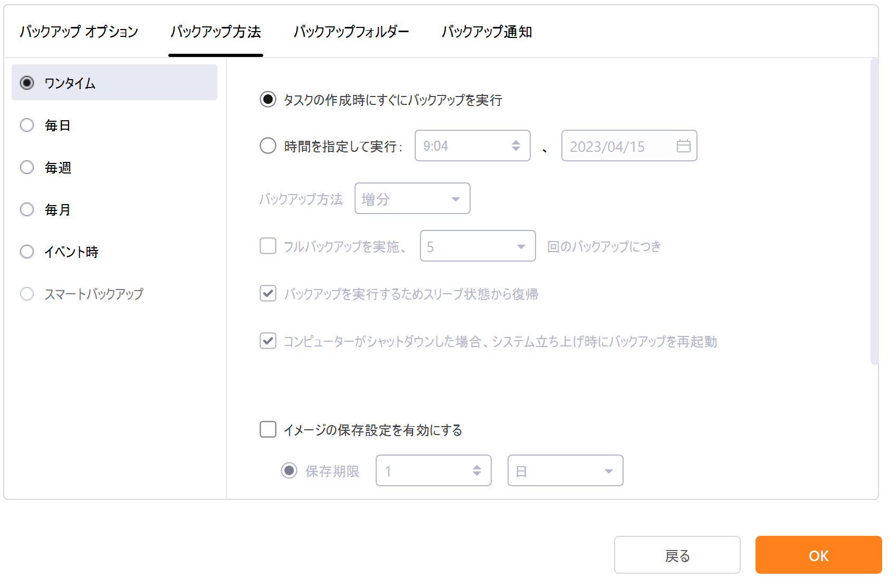Select the 毎月 schedule option

[x=27, y=209]
